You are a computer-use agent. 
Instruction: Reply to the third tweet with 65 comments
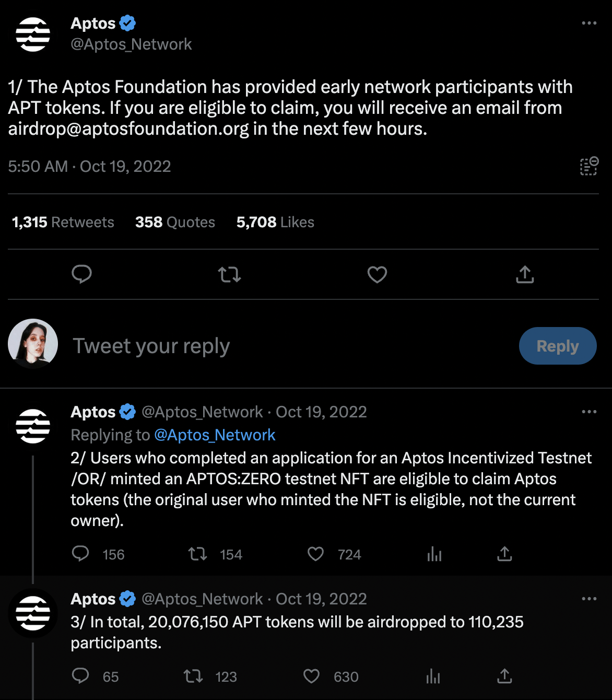[80, 676]
